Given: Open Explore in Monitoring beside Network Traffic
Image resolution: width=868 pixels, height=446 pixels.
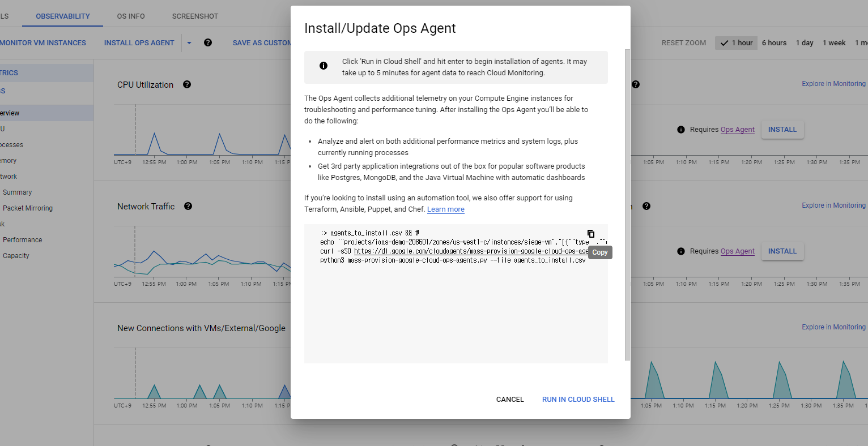Looking at the screenshot, I should [x=833, y=205].
